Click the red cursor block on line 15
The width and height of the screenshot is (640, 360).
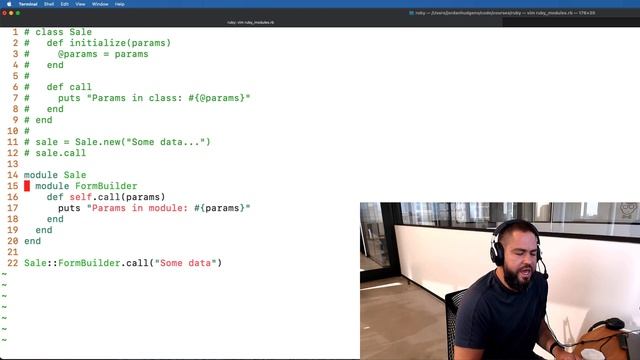27,186
